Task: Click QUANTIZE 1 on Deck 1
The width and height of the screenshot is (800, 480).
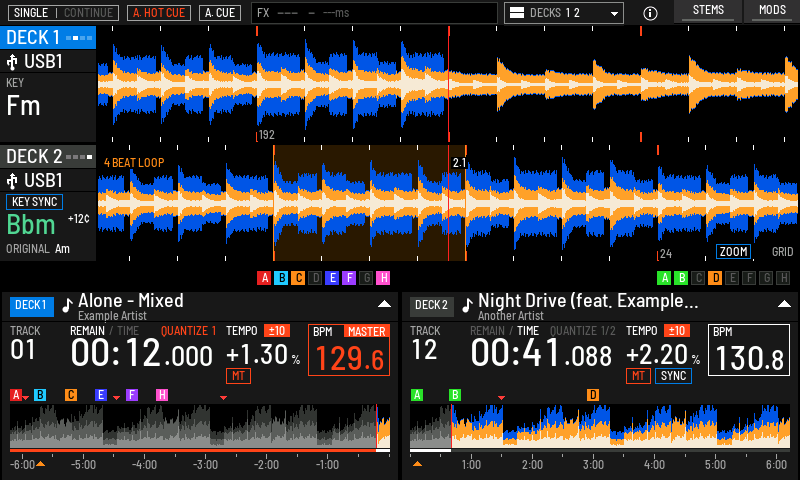Action: click(x=188, y=331)
